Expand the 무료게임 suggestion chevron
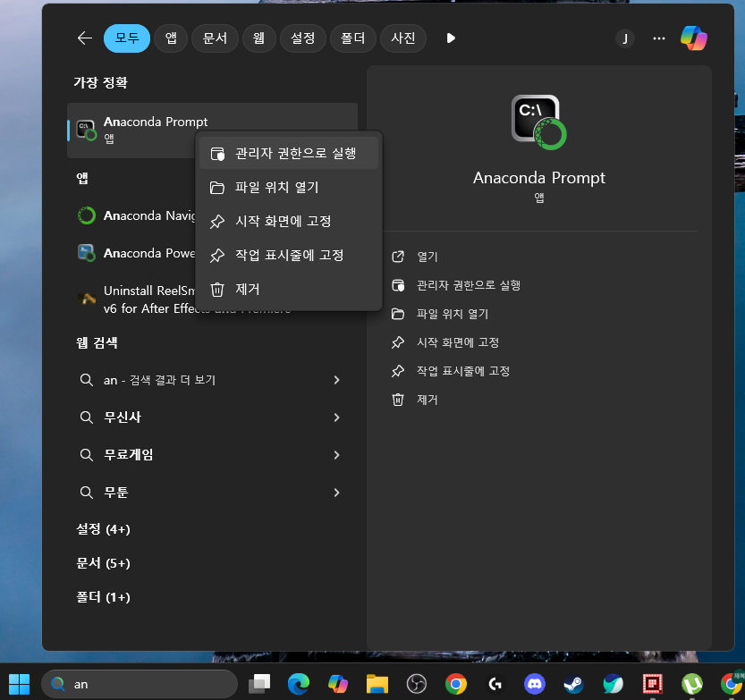This screenshot has height=700, width=745. click(336, 455)
